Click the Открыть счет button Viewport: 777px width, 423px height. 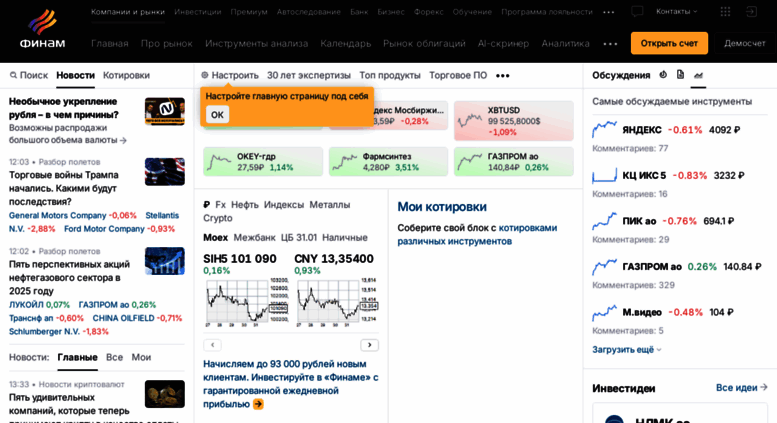coord(669,43)
